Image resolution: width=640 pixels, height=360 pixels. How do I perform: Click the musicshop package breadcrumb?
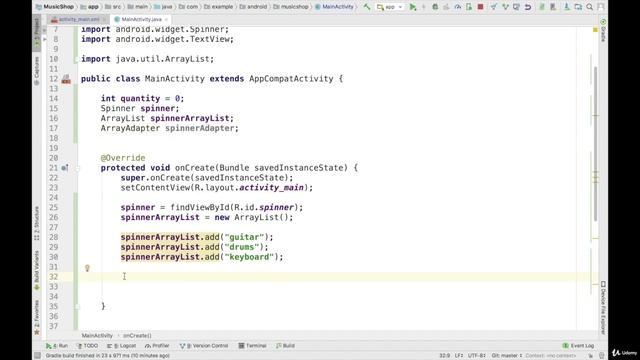[x=291, y=7]
